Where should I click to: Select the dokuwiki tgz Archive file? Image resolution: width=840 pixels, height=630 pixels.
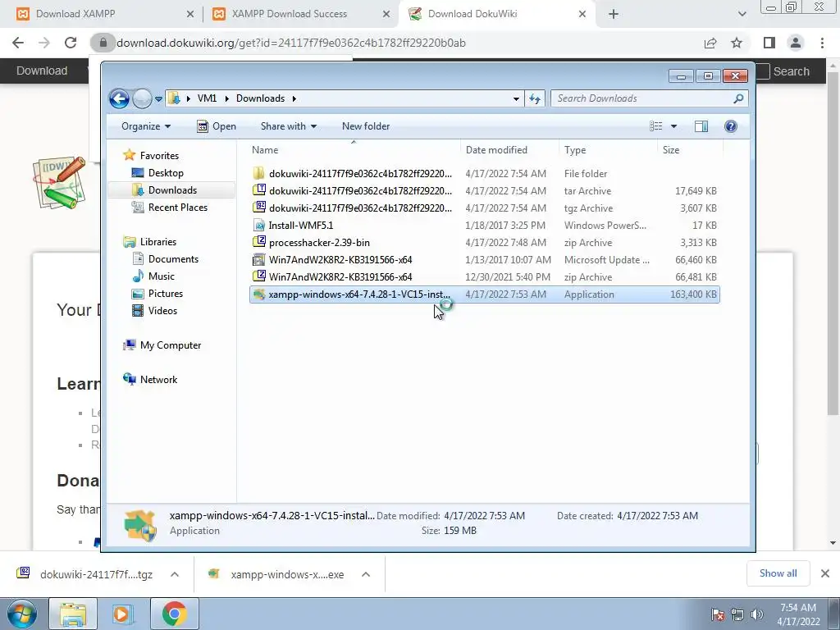(x=484, y=208)
